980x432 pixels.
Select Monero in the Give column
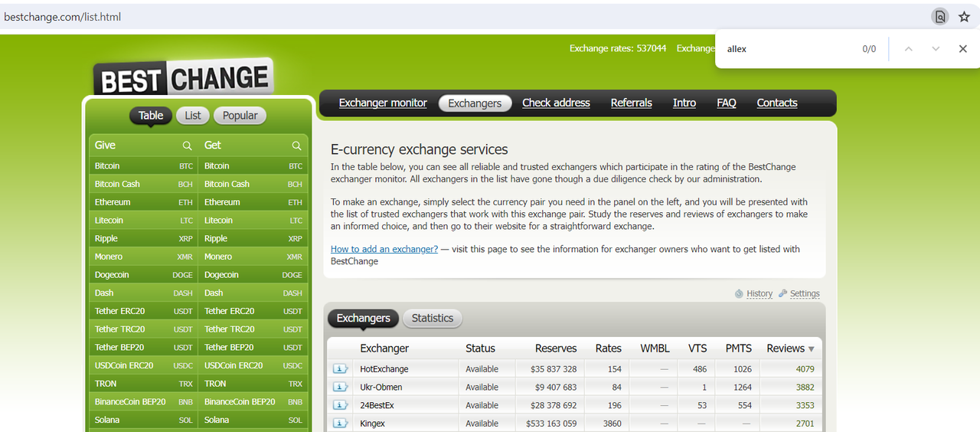144,257
